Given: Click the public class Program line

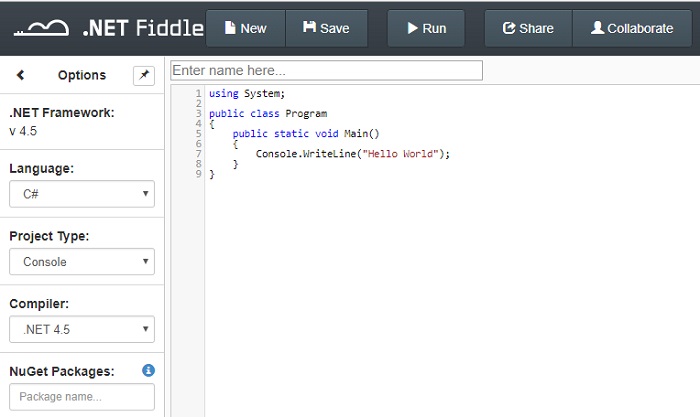Looking at the screenshot, I should [268, 114].
